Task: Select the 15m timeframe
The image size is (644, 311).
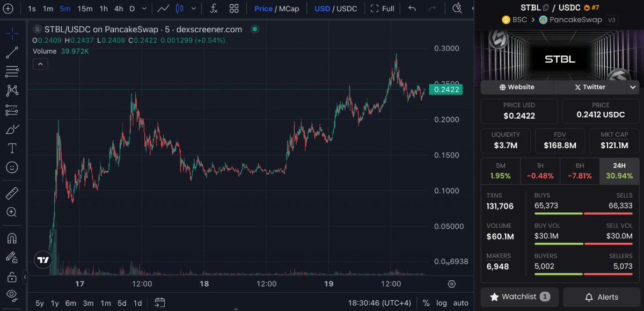Action: [85, 9]
